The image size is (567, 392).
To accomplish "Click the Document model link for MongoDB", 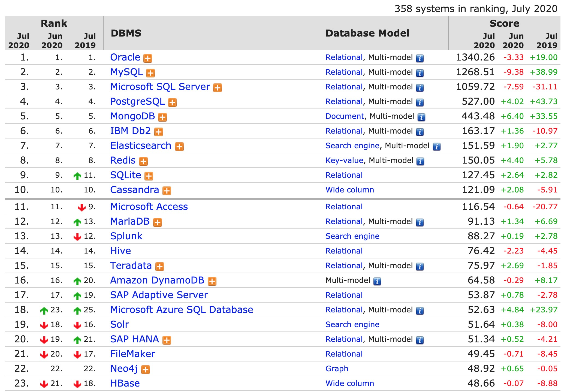I will tap(345, 116).
